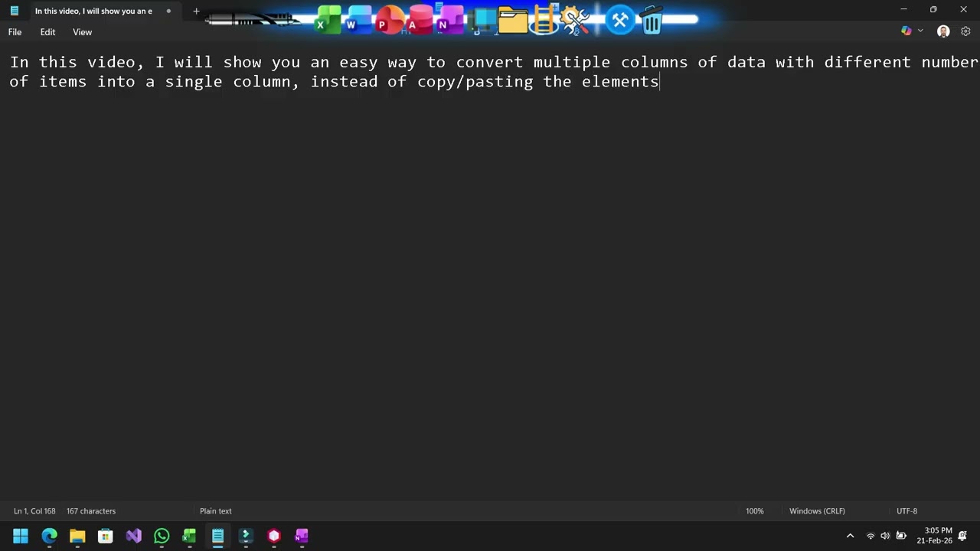Click the battery status icon

coord(901,536)
